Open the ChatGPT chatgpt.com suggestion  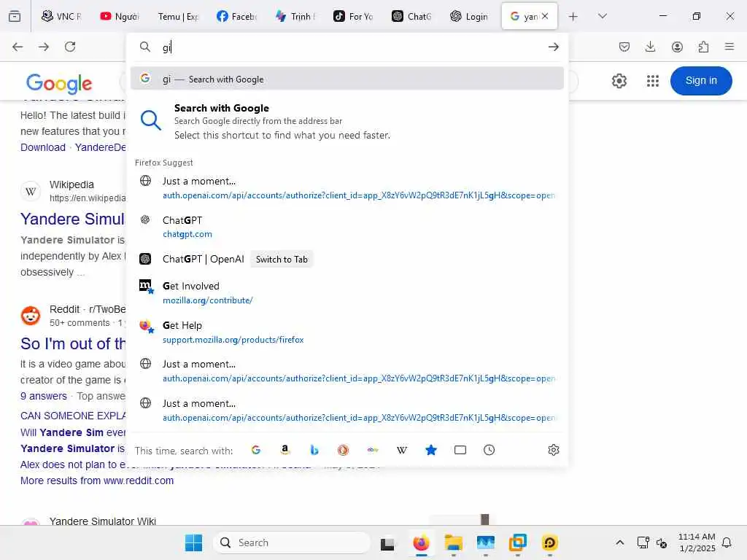347,227
